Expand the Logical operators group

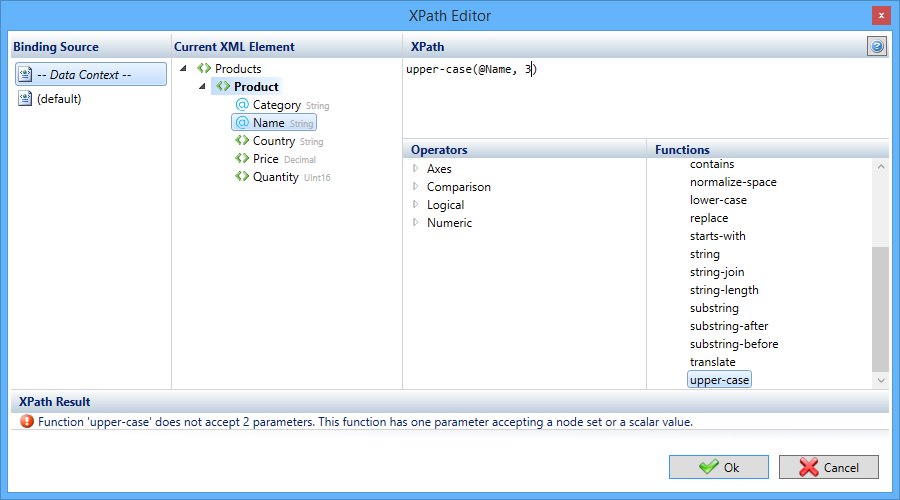coord(416,204)
